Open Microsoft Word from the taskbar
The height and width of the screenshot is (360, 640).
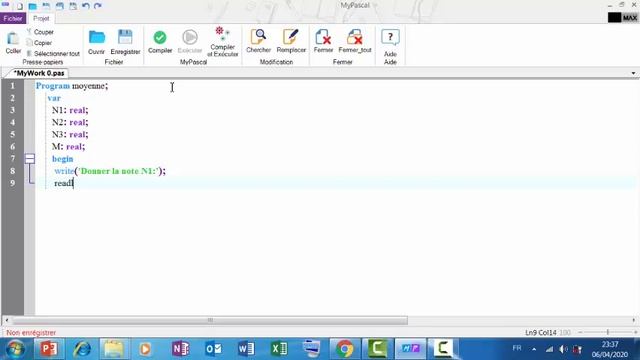coord(246,349)
